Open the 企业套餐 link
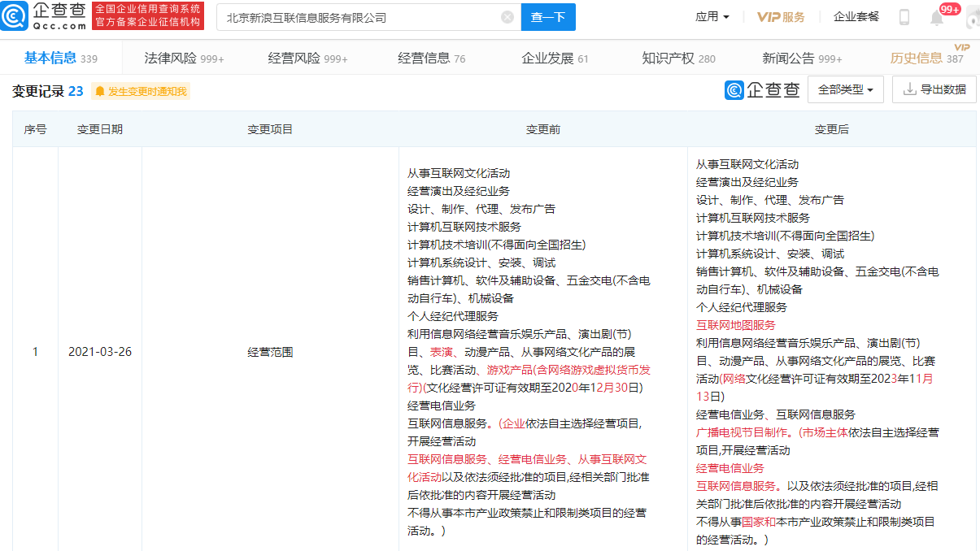Screen dimensions: 980x551 click(856, 17)
